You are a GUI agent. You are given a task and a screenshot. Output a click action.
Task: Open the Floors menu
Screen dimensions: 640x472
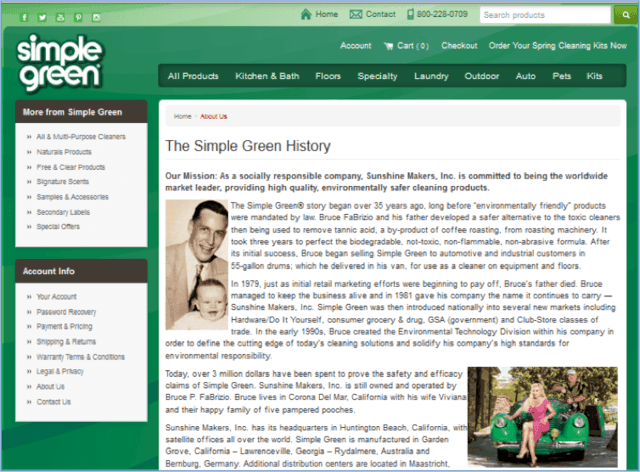pyautogui.click(x=328, y=76)
